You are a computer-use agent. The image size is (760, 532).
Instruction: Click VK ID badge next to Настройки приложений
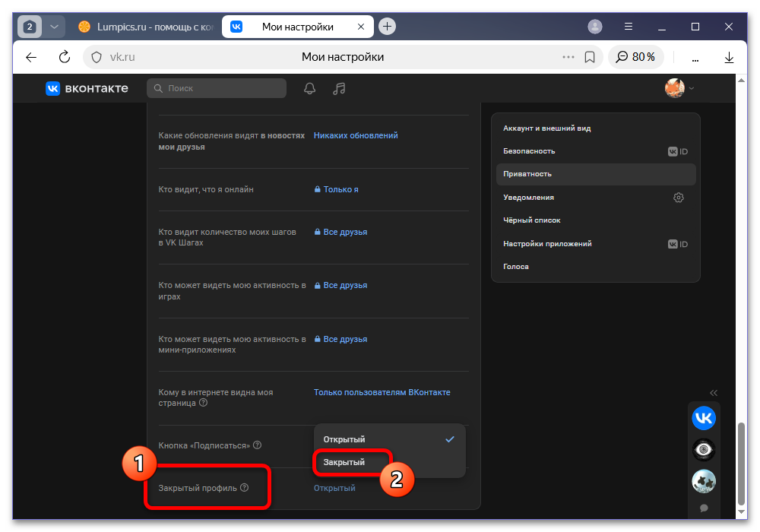point(678,244)
